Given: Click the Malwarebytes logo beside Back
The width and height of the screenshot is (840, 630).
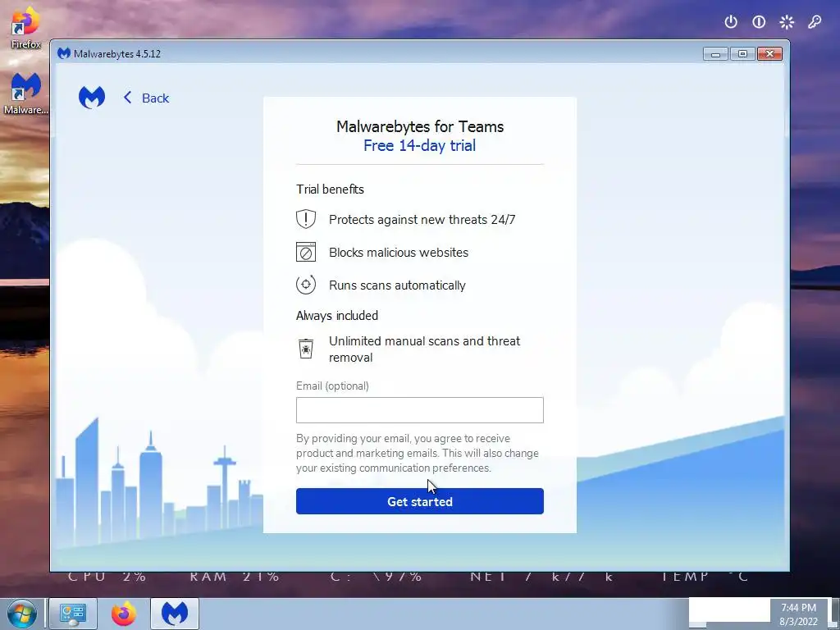Looking at the screenshot, I should 92,98.
